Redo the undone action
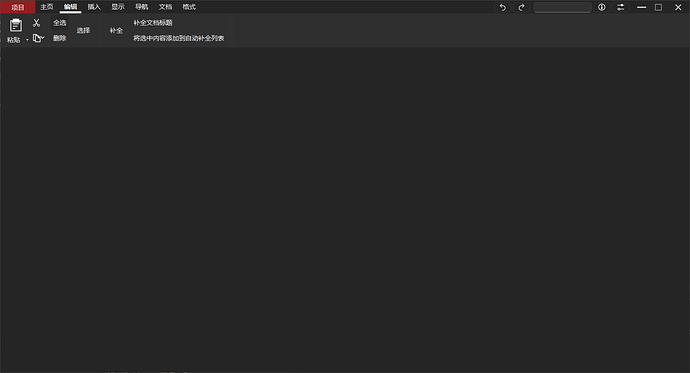 521,7
